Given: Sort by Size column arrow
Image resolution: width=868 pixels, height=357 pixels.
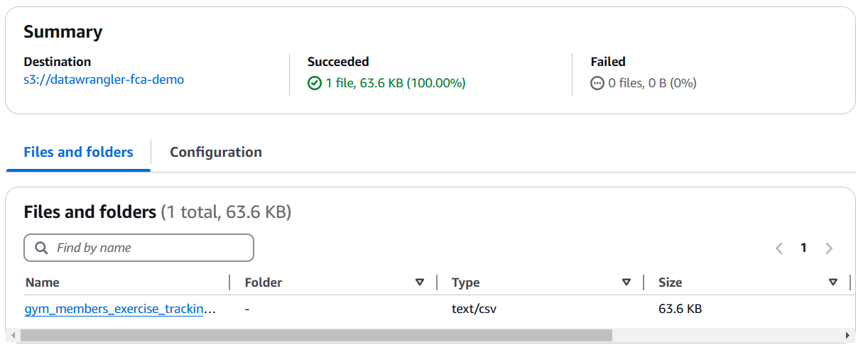Looking at the screenshot, I should point(833,282).
